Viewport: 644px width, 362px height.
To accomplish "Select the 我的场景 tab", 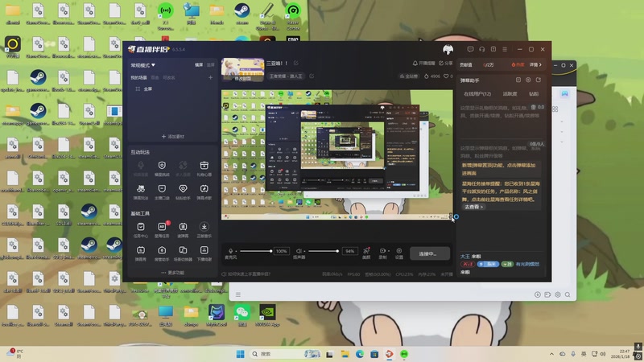I will (x=138, y=77).
